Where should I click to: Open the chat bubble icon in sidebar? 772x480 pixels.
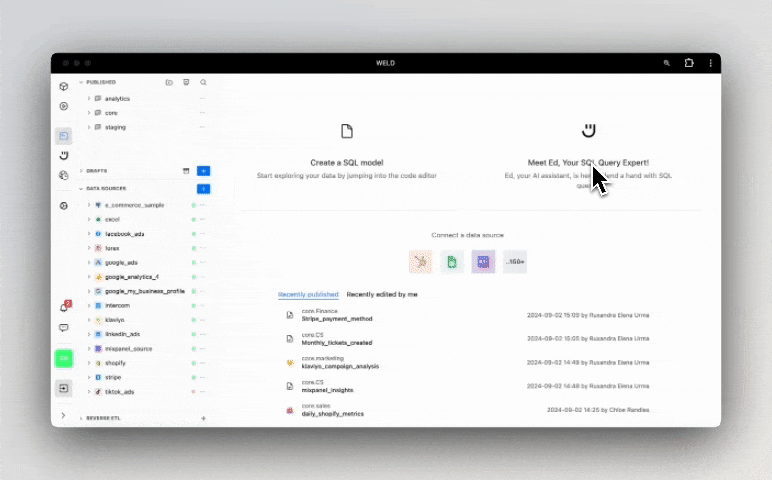(64, 328)
